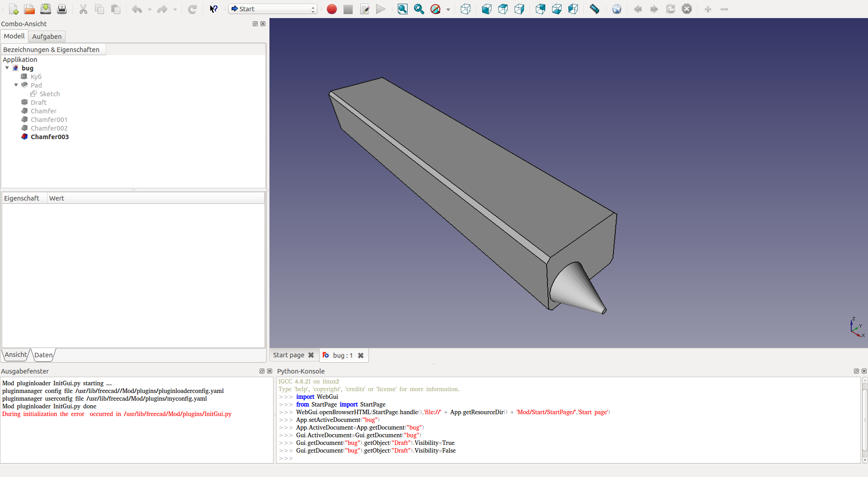
Task: Select the Draft object in the tree
Action: coord(38,103)
